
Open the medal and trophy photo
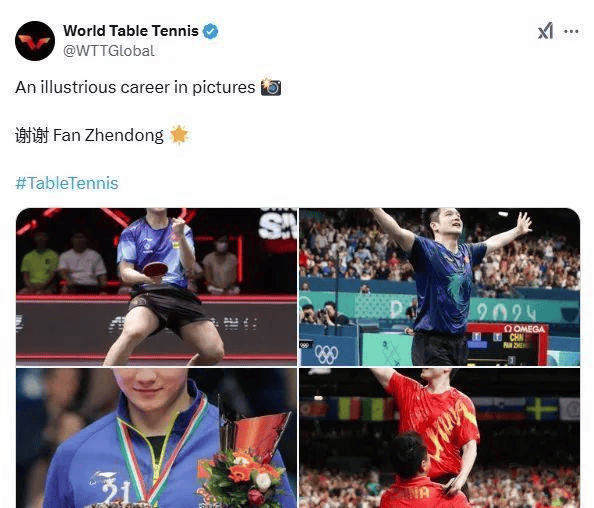[156, 438]
